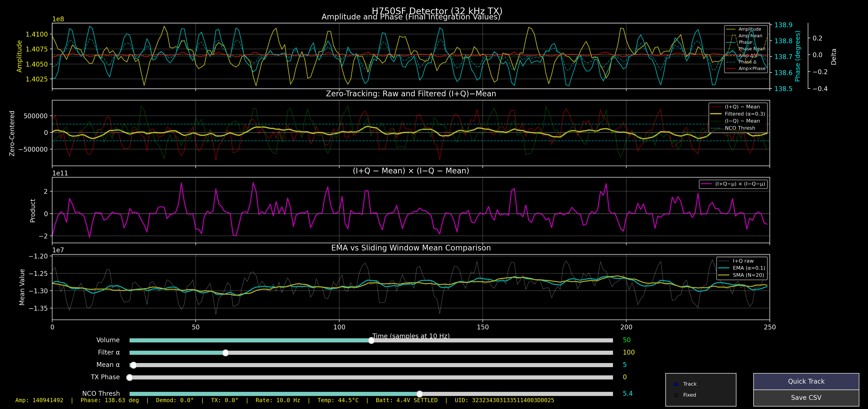The width and height of the screenshot is (868, 409).
Task: Click the I+Q raw legend entry
Action: pos(743,261)
